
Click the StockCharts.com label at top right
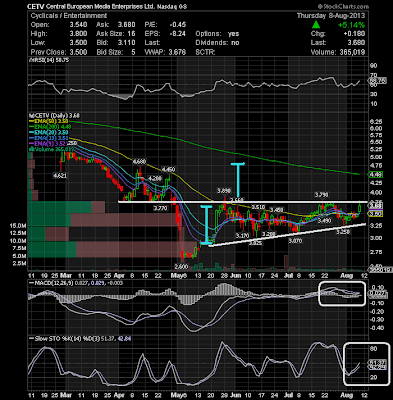tap(343, 6)
